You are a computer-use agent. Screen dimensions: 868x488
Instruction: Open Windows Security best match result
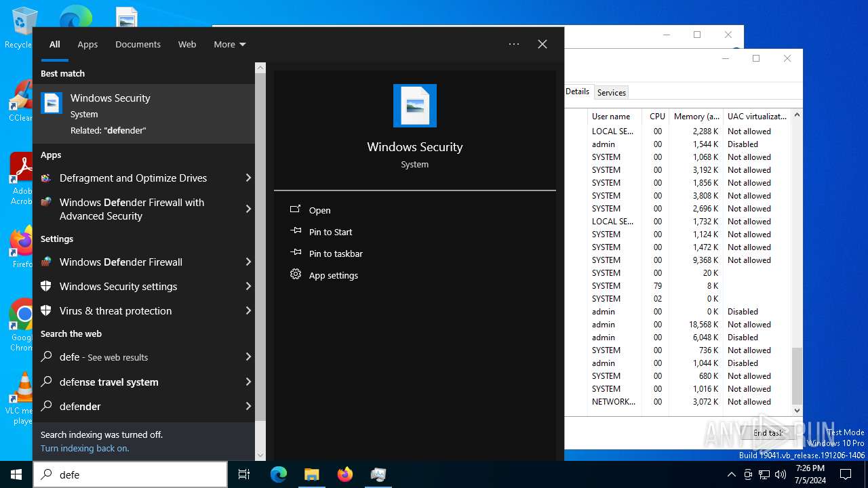tap(144, 114)
